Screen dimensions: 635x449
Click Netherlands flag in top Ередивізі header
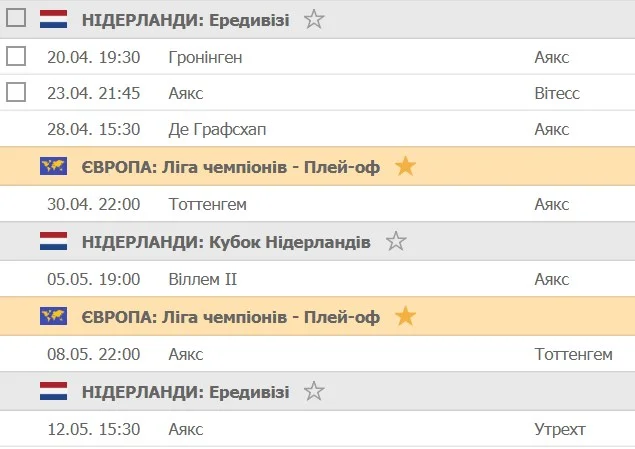tap(53, 19)
